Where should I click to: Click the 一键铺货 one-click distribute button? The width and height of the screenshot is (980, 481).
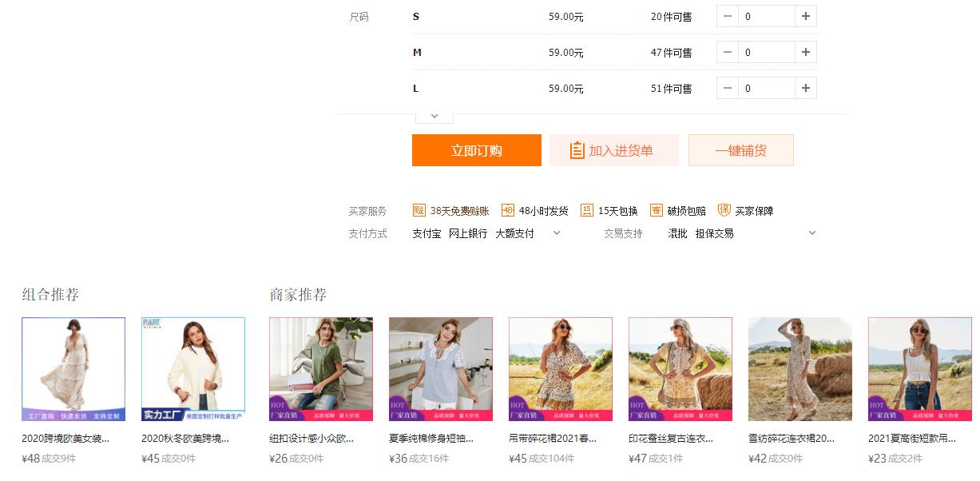pos(740,149)
